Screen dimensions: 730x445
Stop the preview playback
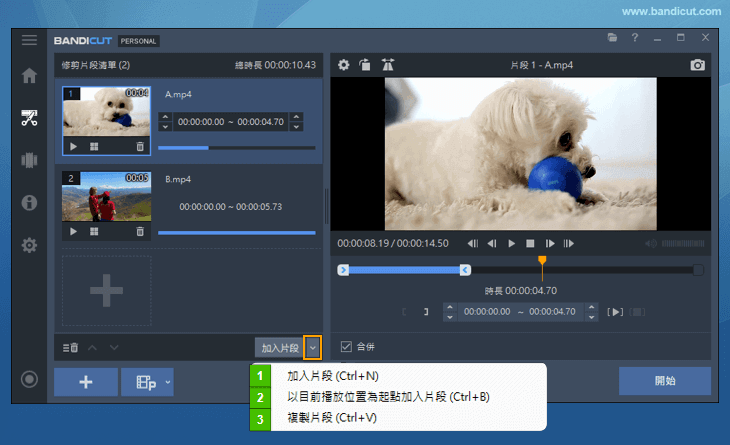click(530, 243)
